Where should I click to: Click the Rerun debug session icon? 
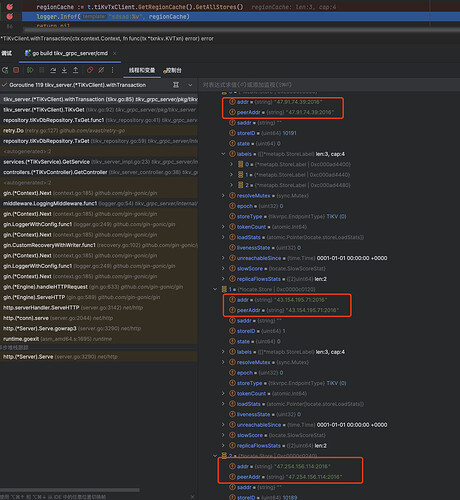[x=5, y=70]
